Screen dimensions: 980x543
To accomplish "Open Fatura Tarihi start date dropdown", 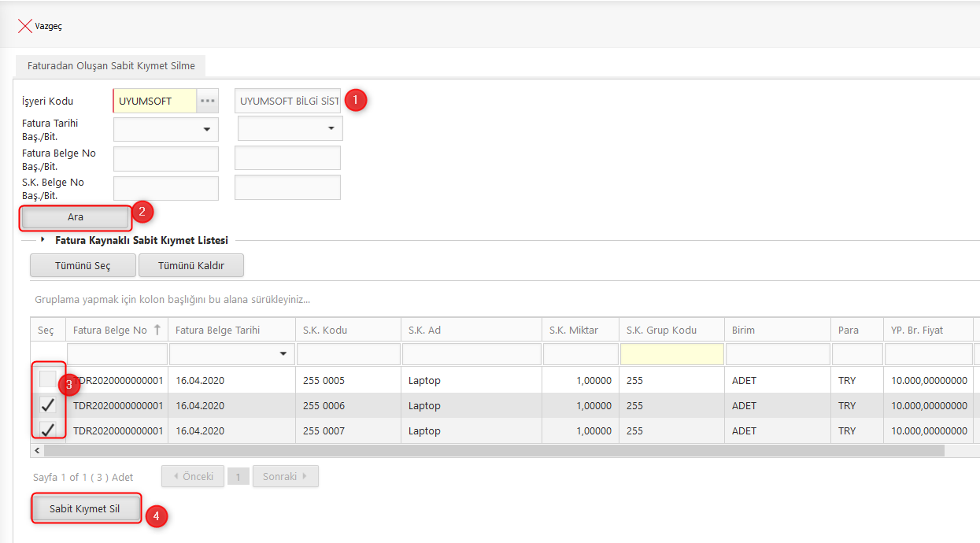I will point(207,129).
